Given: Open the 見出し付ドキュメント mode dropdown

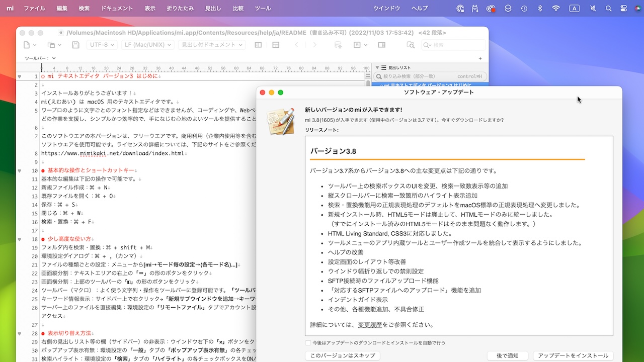Looking at the screenshot, I should [211, 45].
